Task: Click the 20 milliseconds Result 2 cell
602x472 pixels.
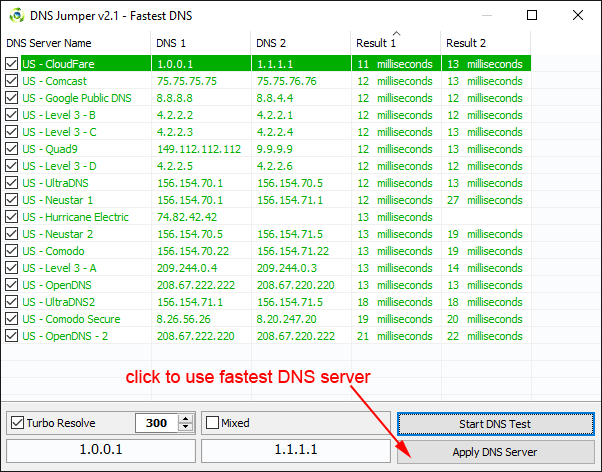Action: [x=485, y=319]
